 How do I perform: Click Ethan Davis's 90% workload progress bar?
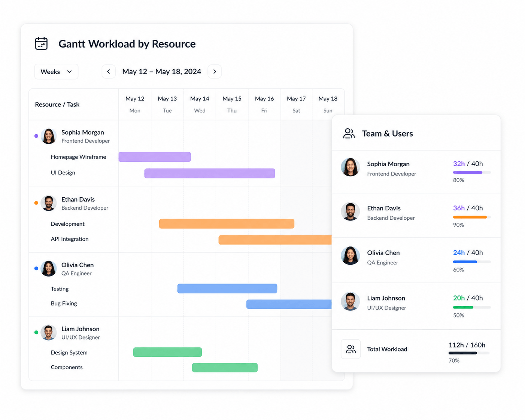click(472, 217)
